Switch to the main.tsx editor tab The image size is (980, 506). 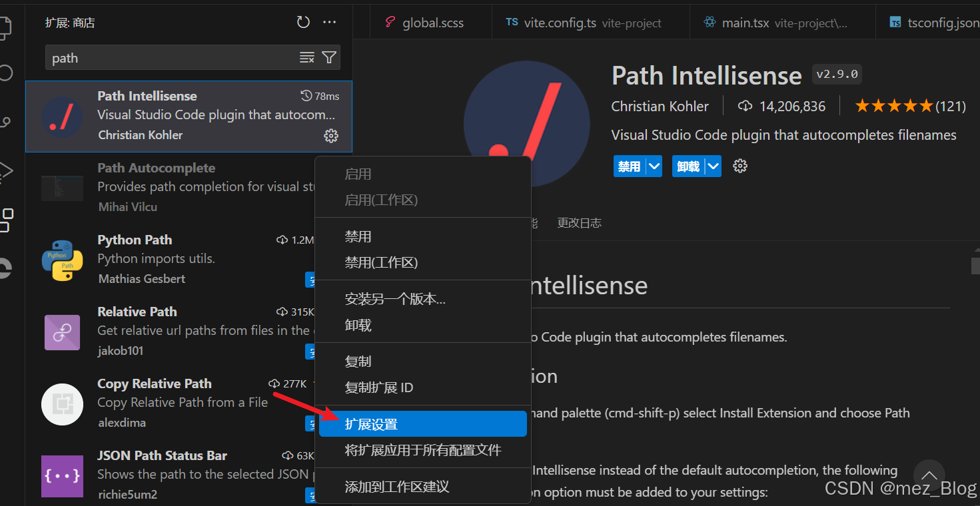(783, 23)
